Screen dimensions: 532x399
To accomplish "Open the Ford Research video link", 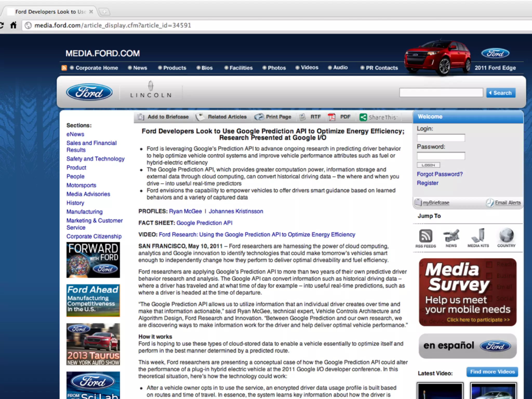I will pyautogui.click(x=257, y=235).
